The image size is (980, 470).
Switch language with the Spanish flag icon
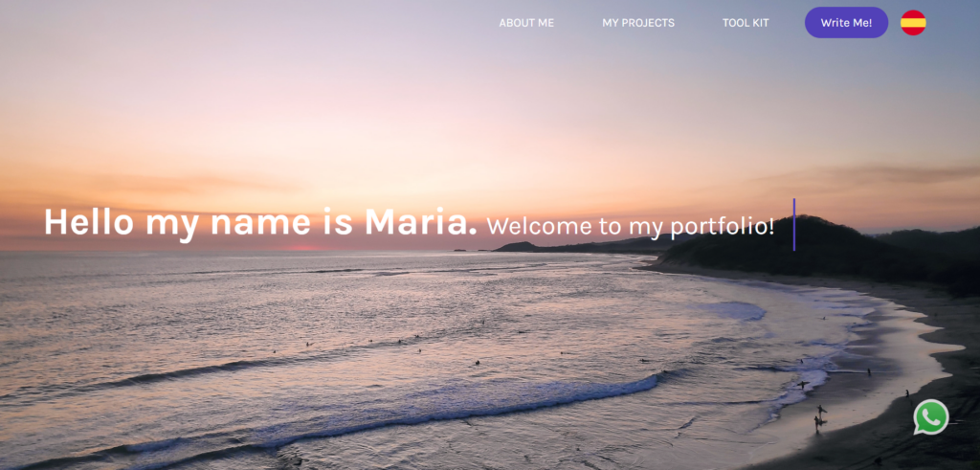point(913,23)
